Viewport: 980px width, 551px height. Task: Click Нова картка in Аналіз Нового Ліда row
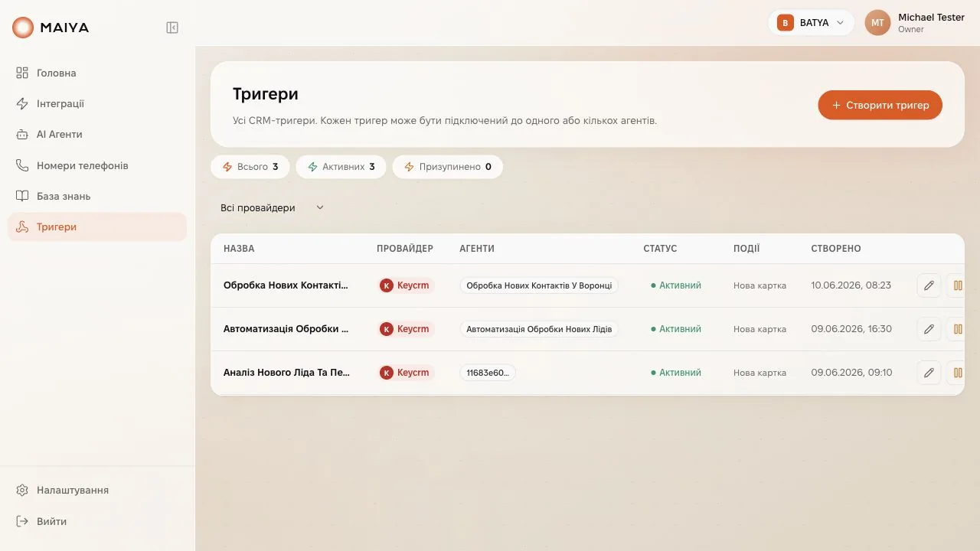[759, 373]
